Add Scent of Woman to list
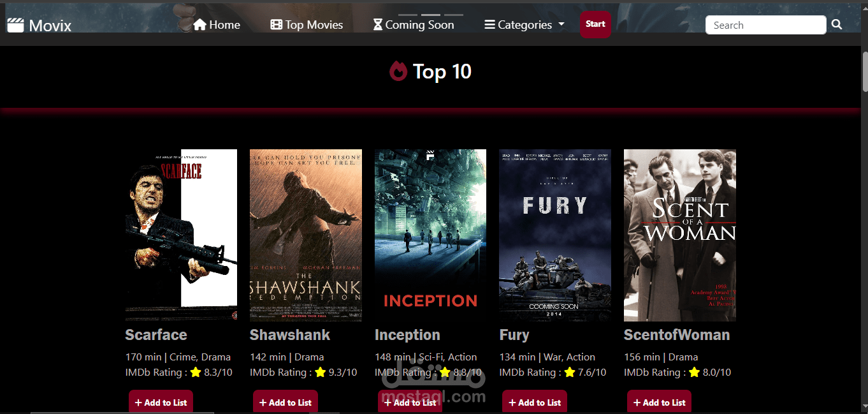Screen dimensions: 868x414 tap(659, 402)
